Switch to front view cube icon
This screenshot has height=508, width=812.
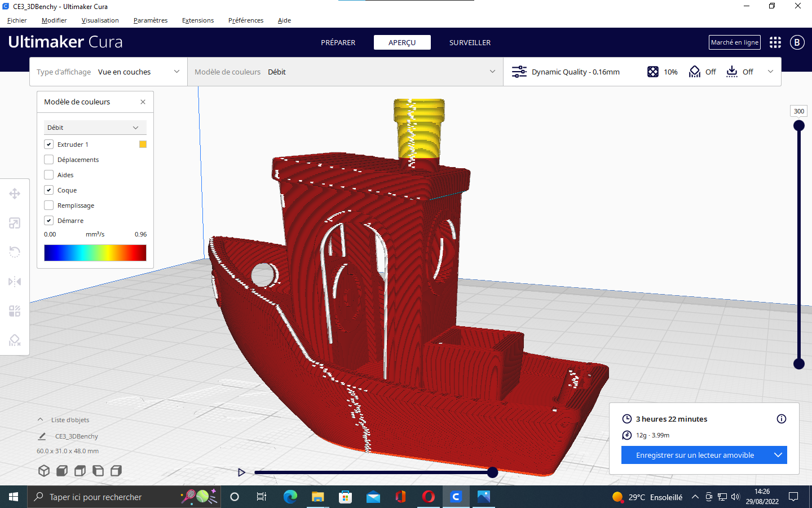[x=62, y=471]
